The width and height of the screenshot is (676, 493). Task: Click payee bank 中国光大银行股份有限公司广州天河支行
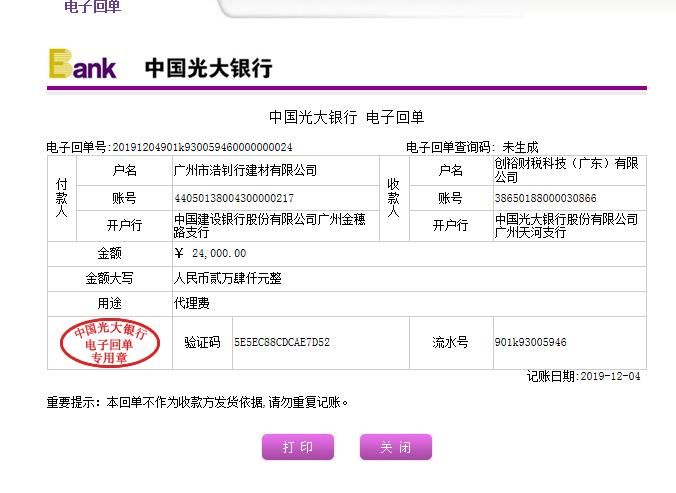coord(566,226)
